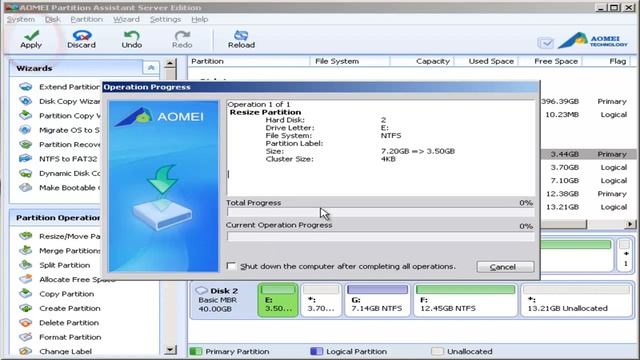Click green Primary Partition legend swatch
This screenshot has width=640, height=360.
click(x=196, y=351)
